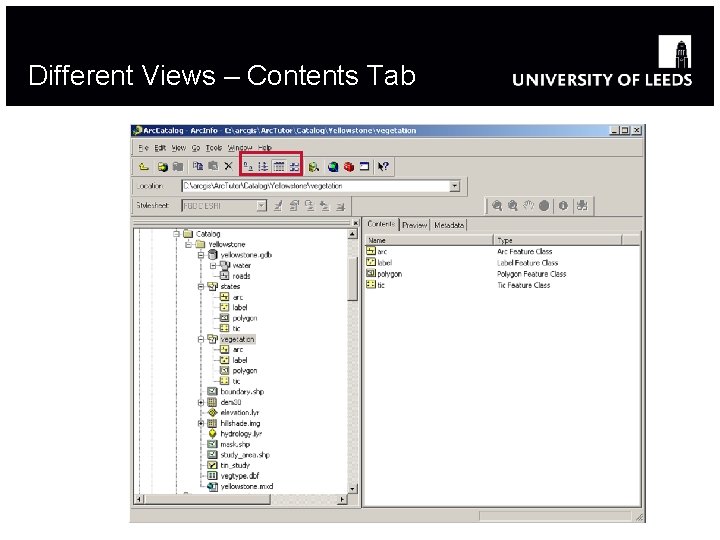
Task: Open the Go menu
Action: coord(196,148)
